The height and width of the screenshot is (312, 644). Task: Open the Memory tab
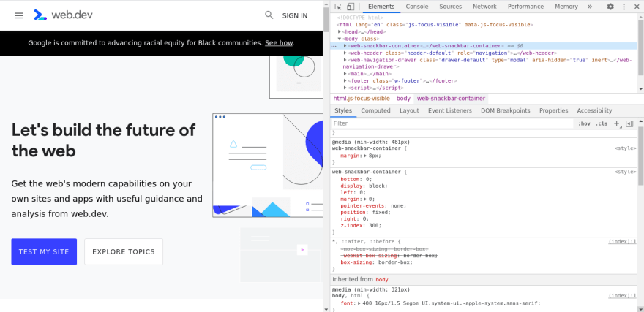(x=566, y=7)
